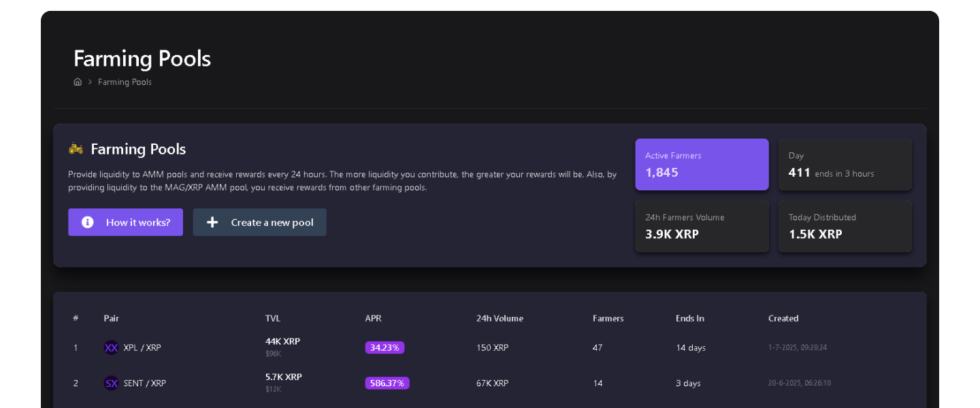Viewport: 980px width, 408px height.
Task: Click the 34.23% APR badge
Action: tap(385, 347)
